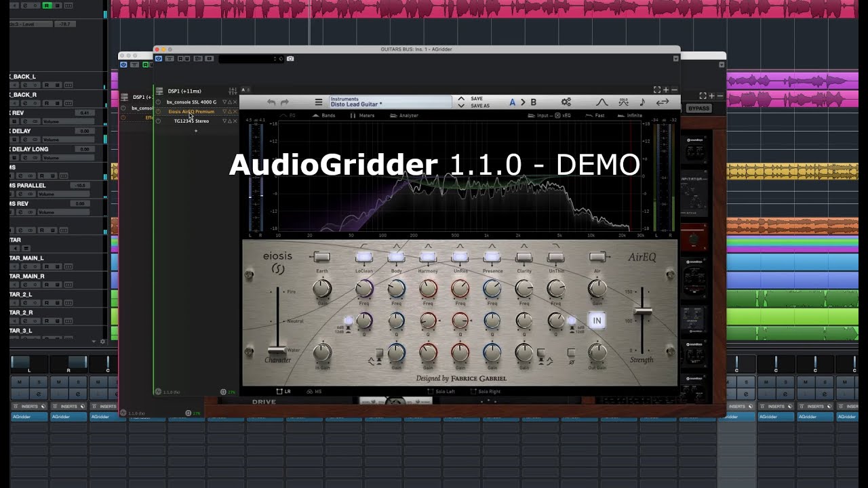Move bx_console SSL 4000 G down with its arrow
Viewport: 868px width, 488px height.
point(224,102)
